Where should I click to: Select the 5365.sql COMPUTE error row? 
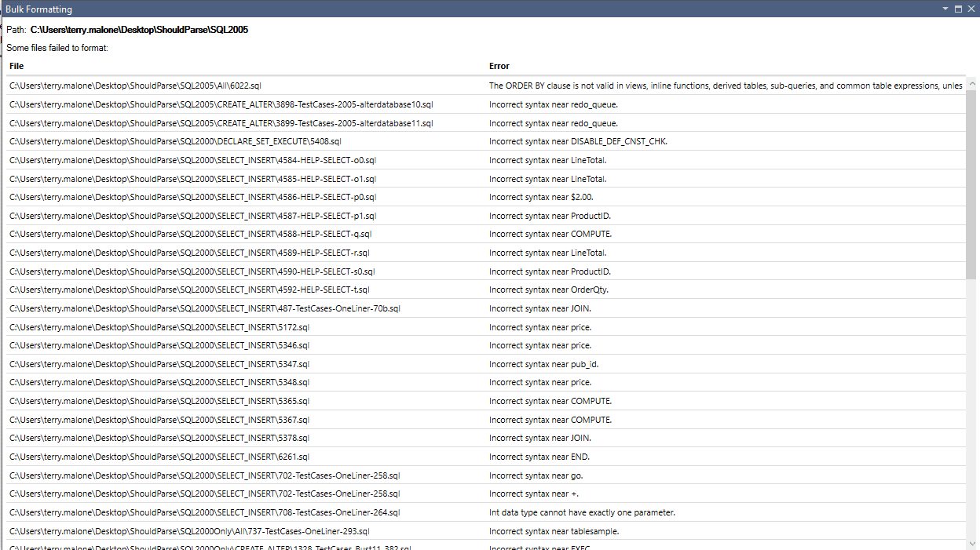pos(314,401)
